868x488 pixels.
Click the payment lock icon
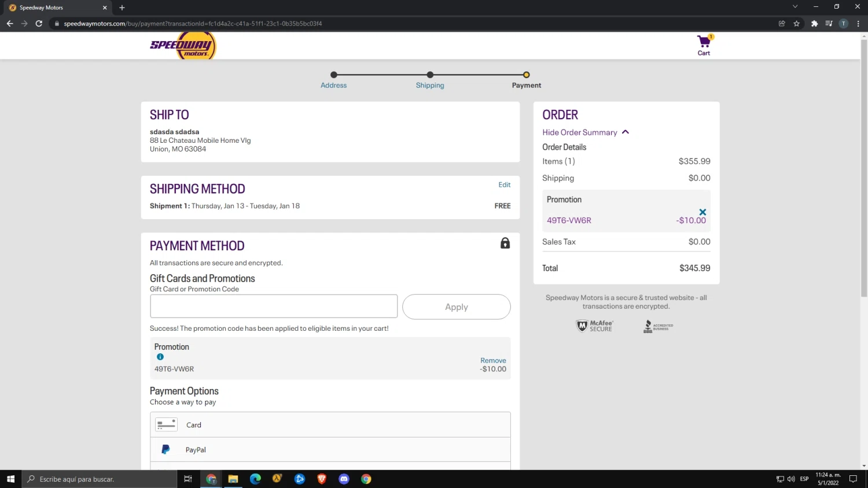tap(505, 243)
